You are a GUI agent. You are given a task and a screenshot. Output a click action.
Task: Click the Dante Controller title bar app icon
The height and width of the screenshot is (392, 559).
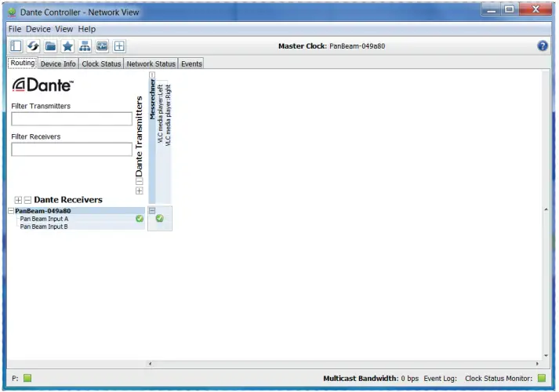12,12
